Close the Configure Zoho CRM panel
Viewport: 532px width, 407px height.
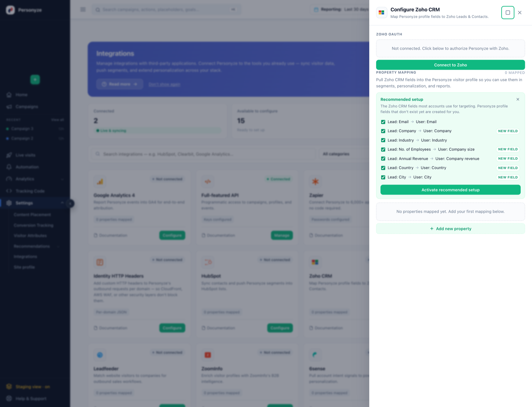tap(520, 13)
